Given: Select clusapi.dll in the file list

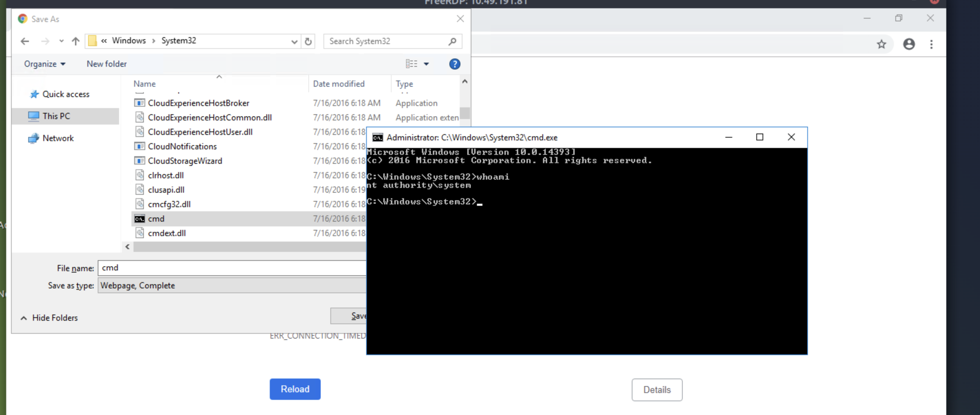Looking at the screenshot, I should click(166, 190).
